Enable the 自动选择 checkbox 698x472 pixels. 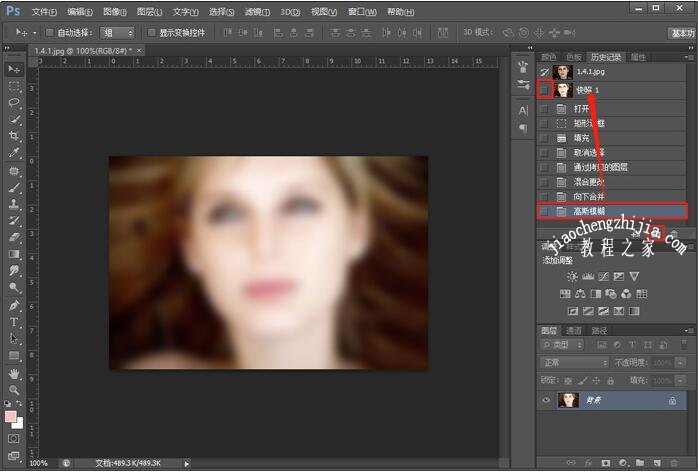(49, 32)
